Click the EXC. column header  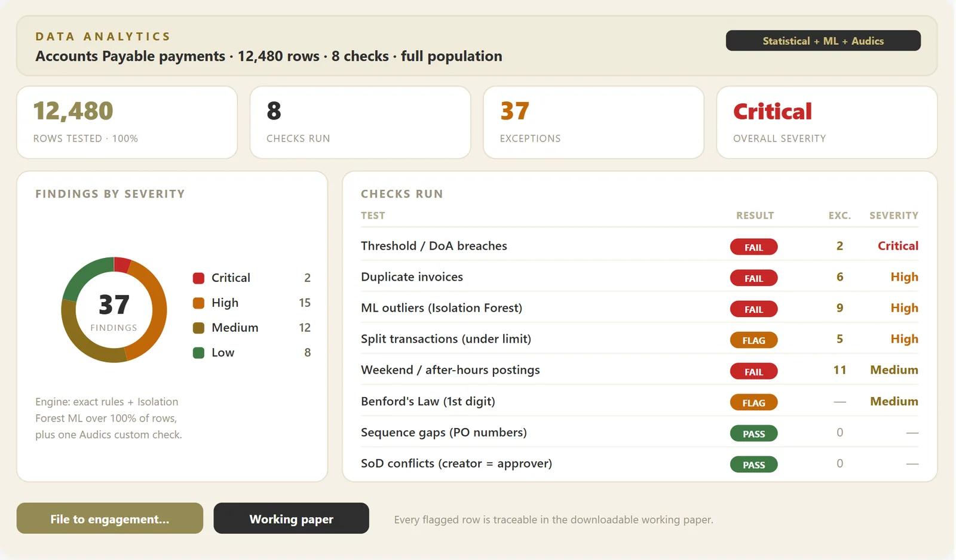tap(839, 216)
